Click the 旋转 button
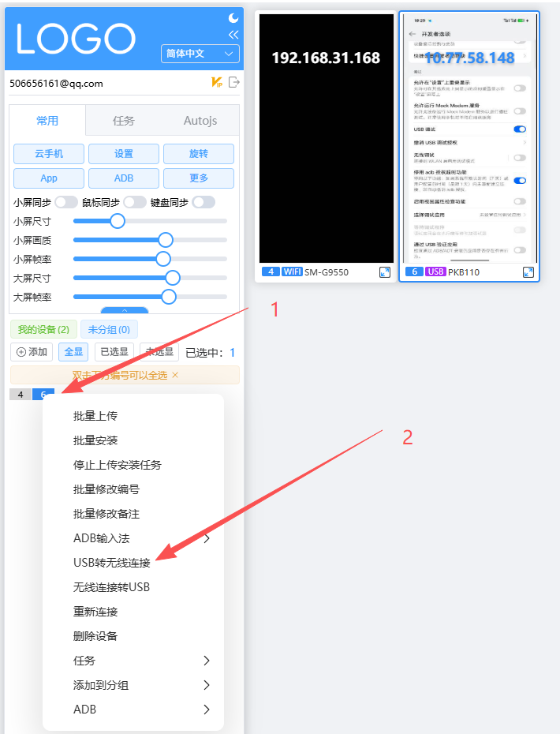The image size is (560, 734). [198, 154]
